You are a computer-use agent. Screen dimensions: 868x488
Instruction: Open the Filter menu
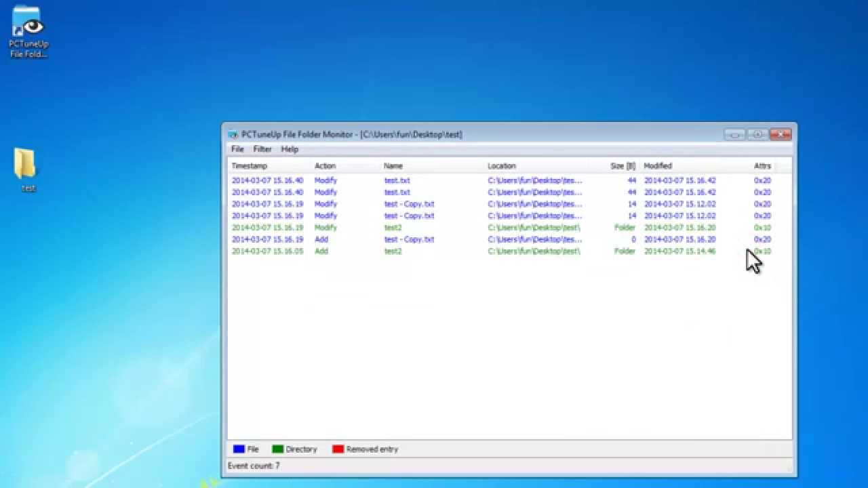point(262,149)
